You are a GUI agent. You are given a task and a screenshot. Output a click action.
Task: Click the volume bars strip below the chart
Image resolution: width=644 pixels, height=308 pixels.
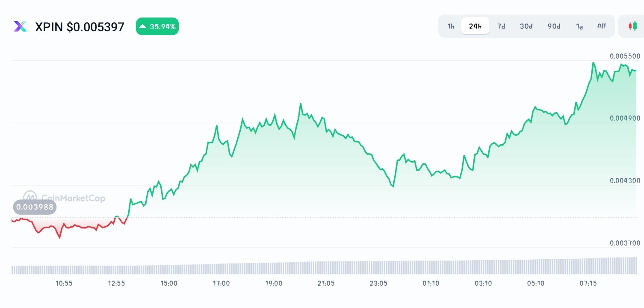pos(324,266)
